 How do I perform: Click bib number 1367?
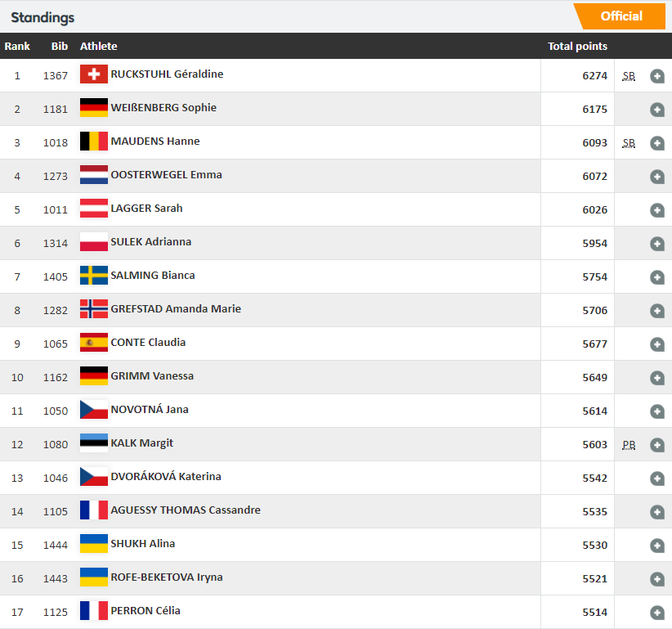(56, 76)
